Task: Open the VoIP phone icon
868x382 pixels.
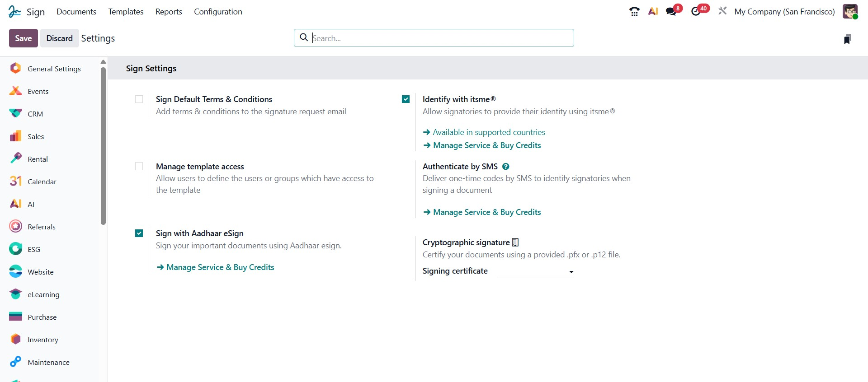Action: click(634, 12)
